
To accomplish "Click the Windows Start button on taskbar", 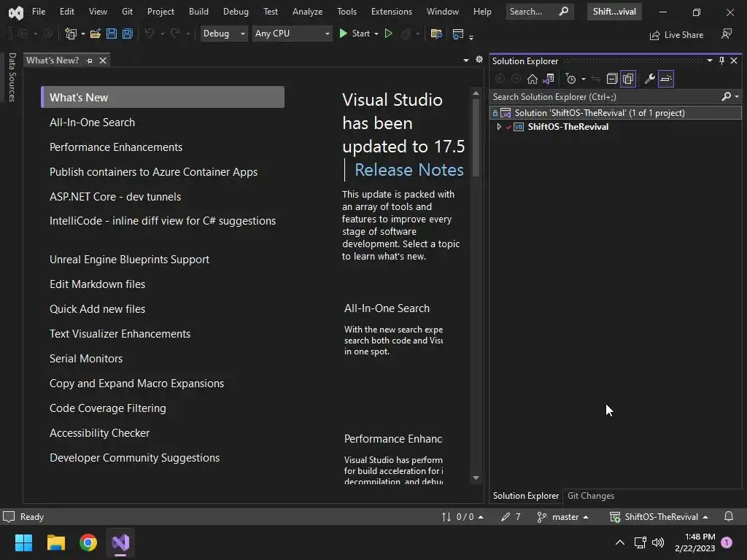I will tap(23, 542).
